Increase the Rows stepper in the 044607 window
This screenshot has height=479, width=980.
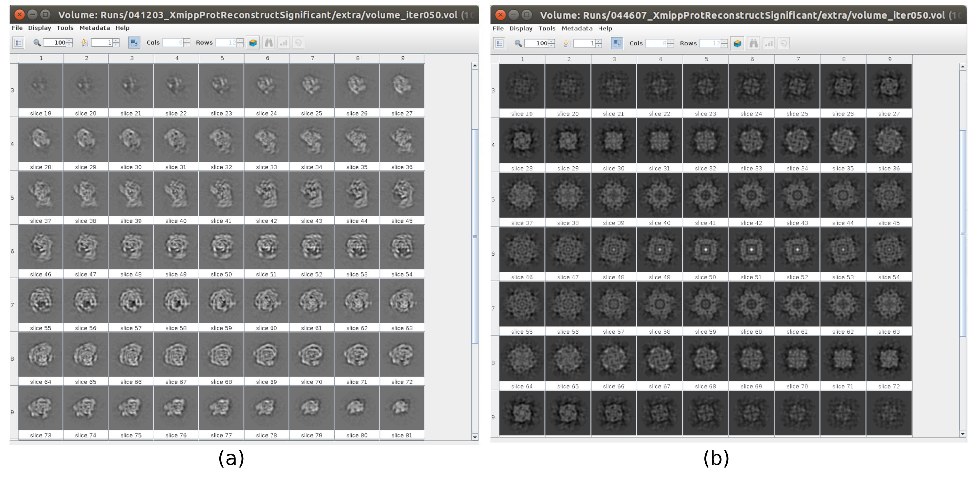pyautogui.click(x=724, y=41)
